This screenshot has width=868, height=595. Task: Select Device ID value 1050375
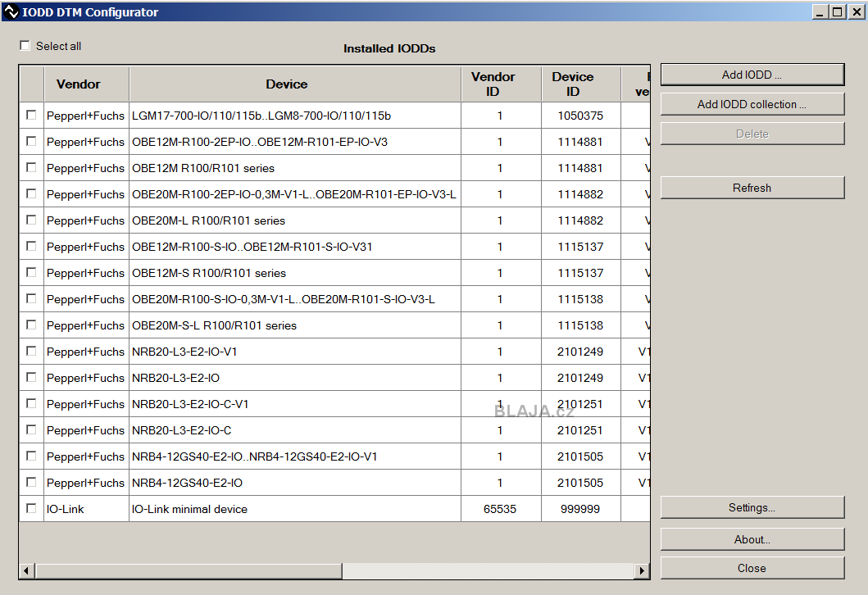pyautogui.click(x=580, y=116)
